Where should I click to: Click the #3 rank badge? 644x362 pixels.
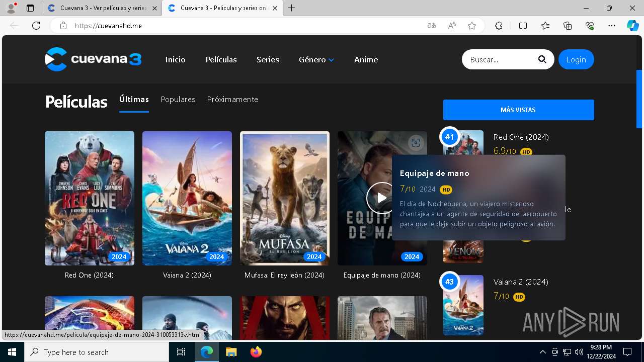[x=449, y=282]
